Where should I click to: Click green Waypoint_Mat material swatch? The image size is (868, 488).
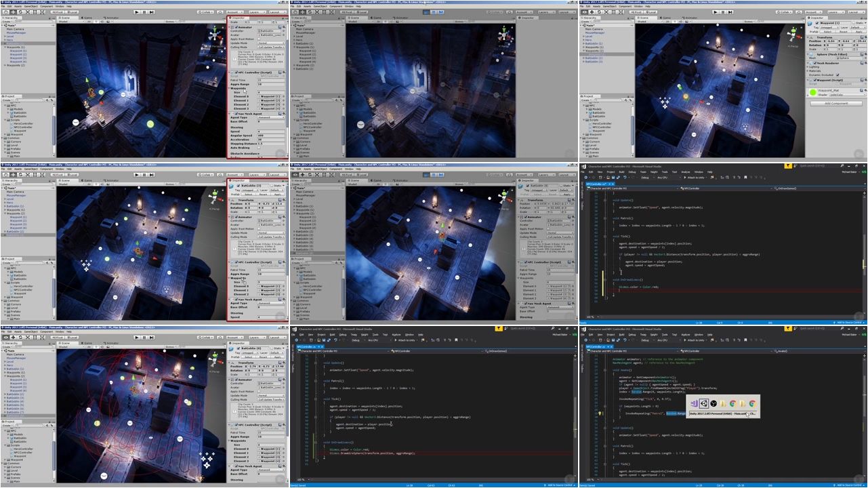point(812,91)
